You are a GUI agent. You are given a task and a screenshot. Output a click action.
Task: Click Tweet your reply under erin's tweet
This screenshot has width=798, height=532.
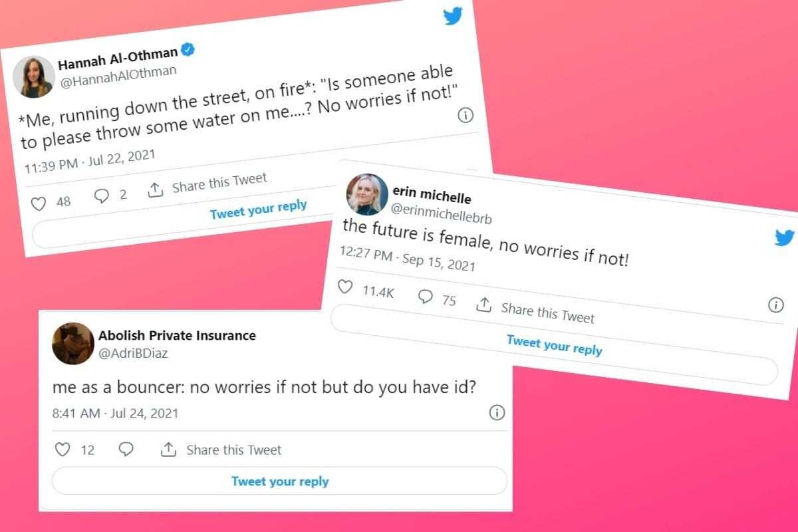[553, 345]
